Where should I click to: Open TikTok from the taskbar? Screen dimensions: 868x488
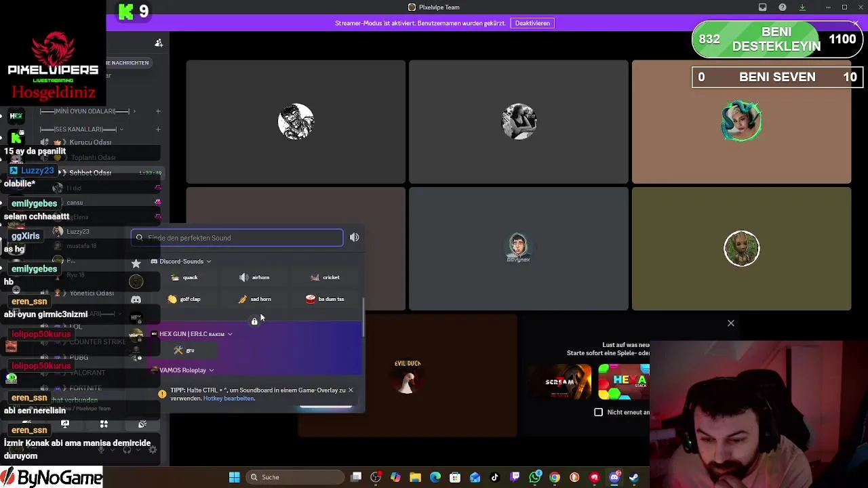pyautogui.click(x=495, y=477)
